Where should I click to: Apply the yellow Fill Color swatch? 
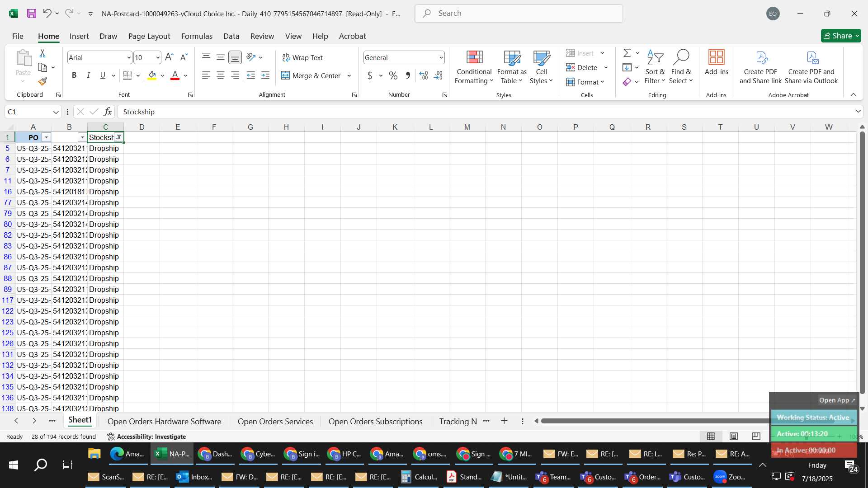152,75
